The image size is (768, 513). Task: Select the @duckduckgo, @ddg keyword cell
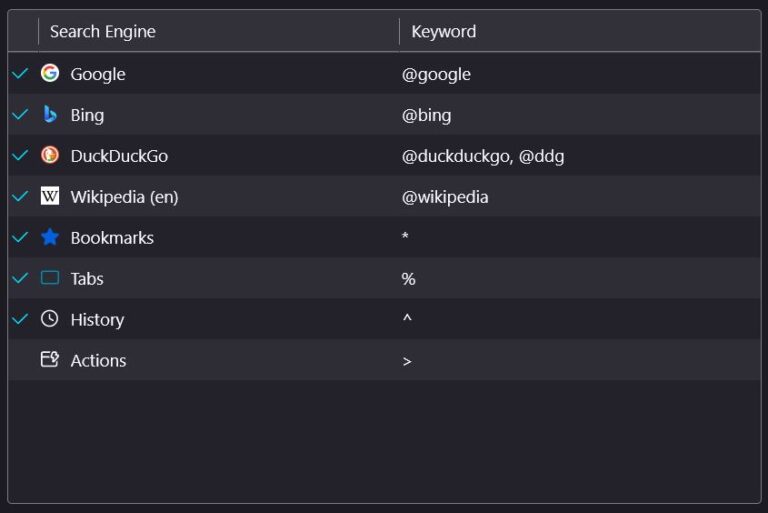(x=483, y=156)
